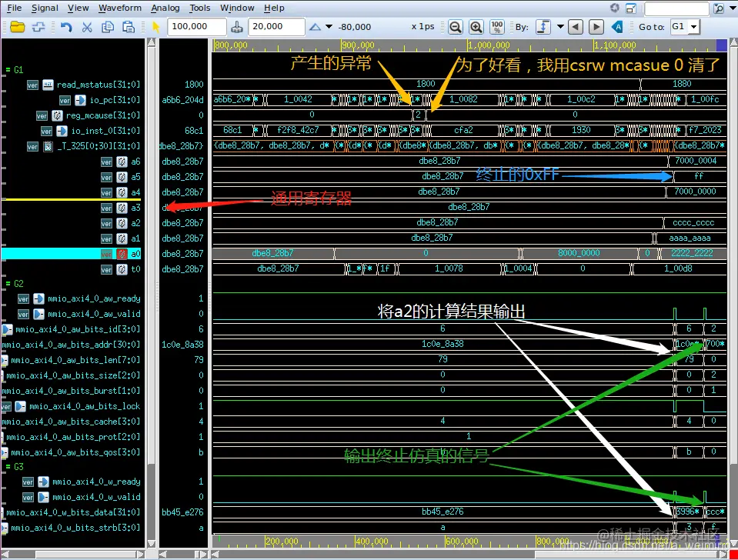Image resolution: width=738 pixels, height=560 pixels.
Task: Click the io_pc signal type icon
Action: pos(80,100)
